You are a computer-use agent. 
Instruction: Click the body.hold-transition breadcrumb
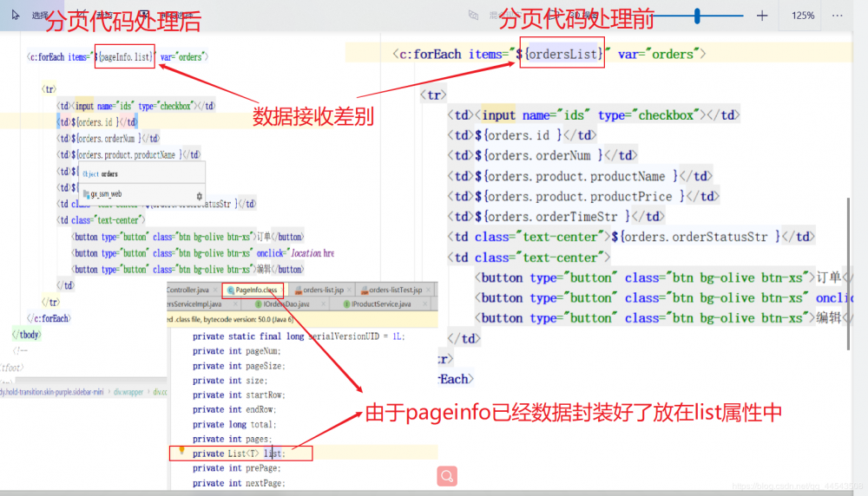[x=52, y=392]
